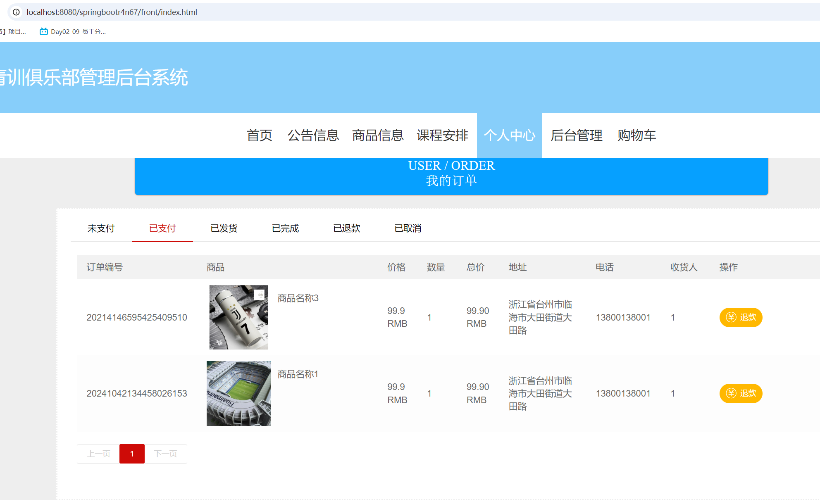The image size is (820, 504).
Task: Open 后台管理 navigation item
Action: click(x=577, y=135)
